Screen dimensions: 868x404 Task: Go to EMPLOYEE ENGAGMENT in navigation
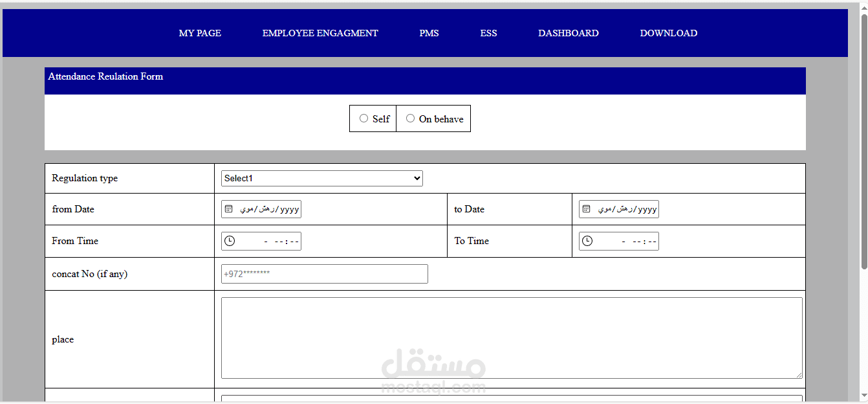(x=320, y=33)
